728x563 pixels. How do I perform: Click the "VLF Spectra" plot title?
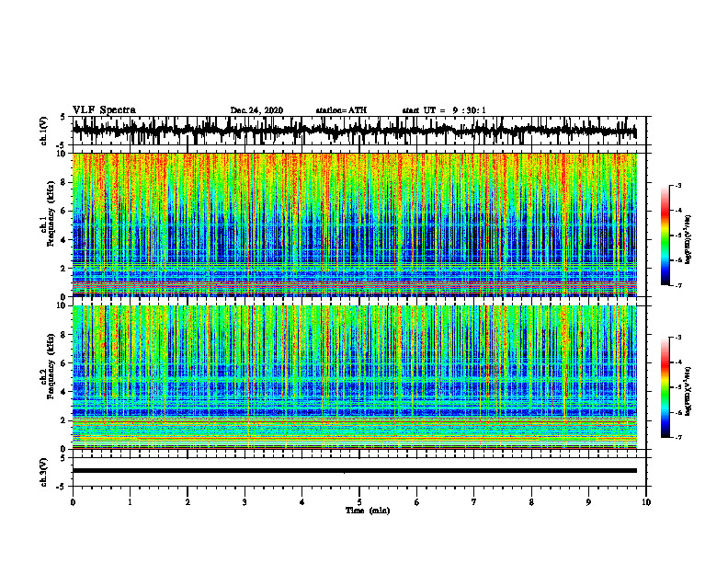click(x=104, y=110)
